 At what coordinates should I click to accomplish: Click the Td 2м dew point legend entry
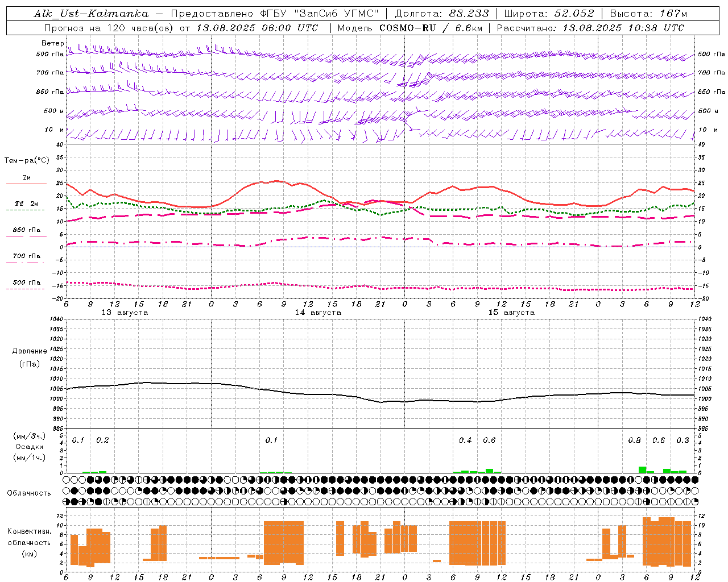[26, 203]
